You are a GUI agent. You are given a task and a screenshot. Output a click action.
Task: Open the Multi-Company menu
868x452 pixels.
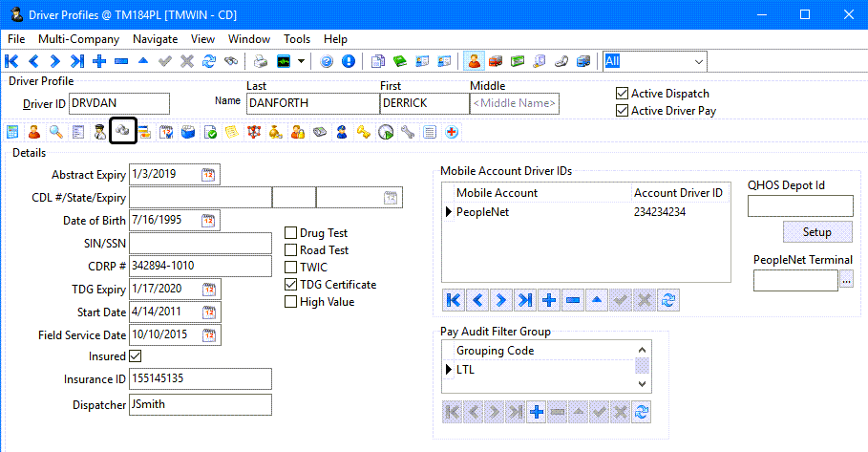click(78, 39)
